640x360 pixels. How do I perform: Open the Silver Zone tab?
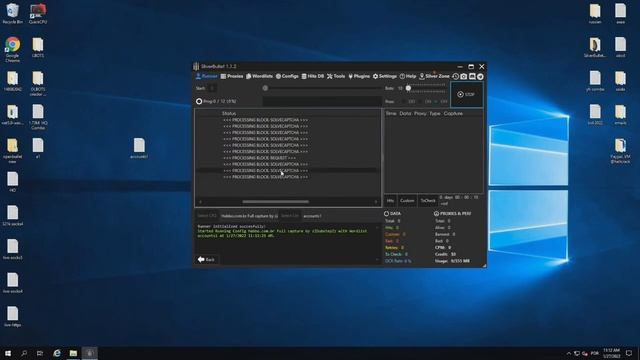(434, 76)
